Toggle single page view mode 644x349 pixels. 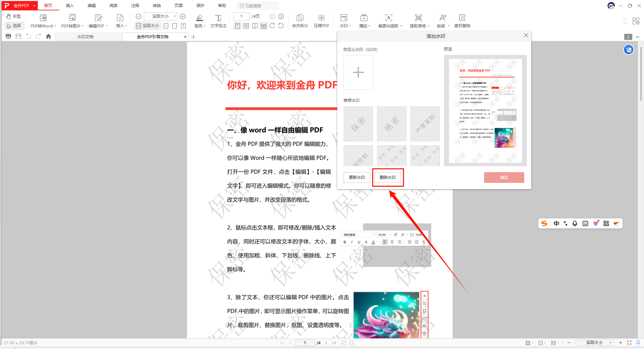pyautogui.click(x=238, y=25)
